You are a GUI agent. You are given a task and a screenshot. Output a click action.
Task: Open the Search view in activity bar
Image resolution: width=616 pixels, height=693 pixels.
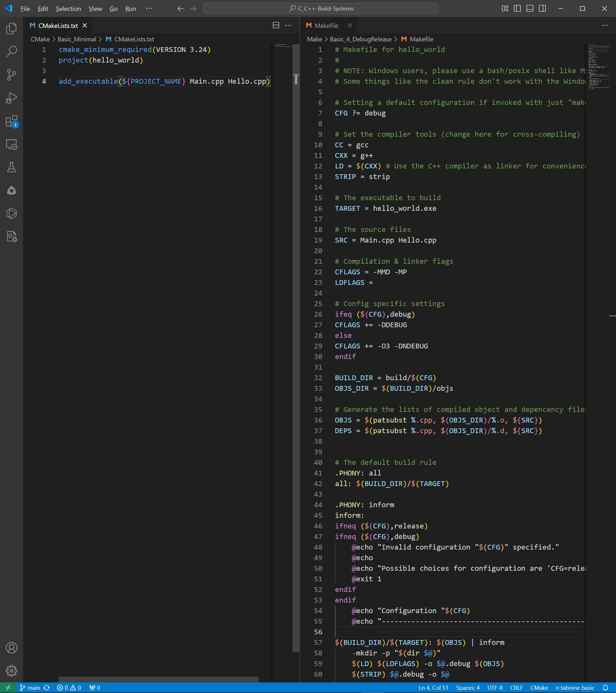pyautogui.click(x=12, y=52)
